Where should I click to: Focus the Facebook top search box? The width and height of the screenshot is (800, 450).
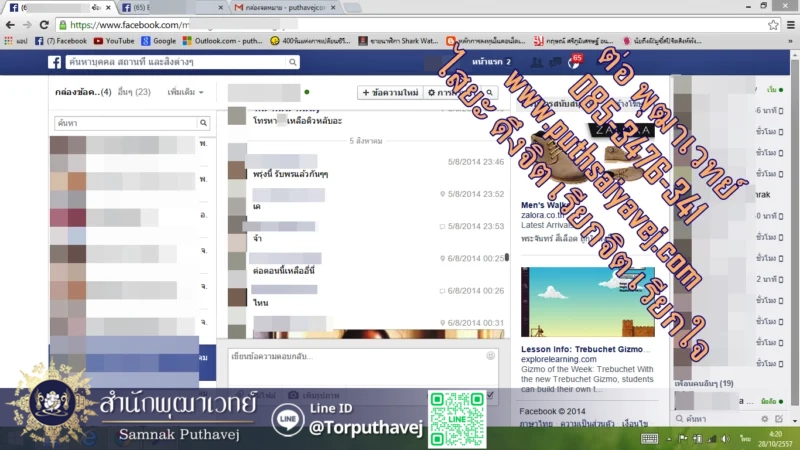pos(176,62)
